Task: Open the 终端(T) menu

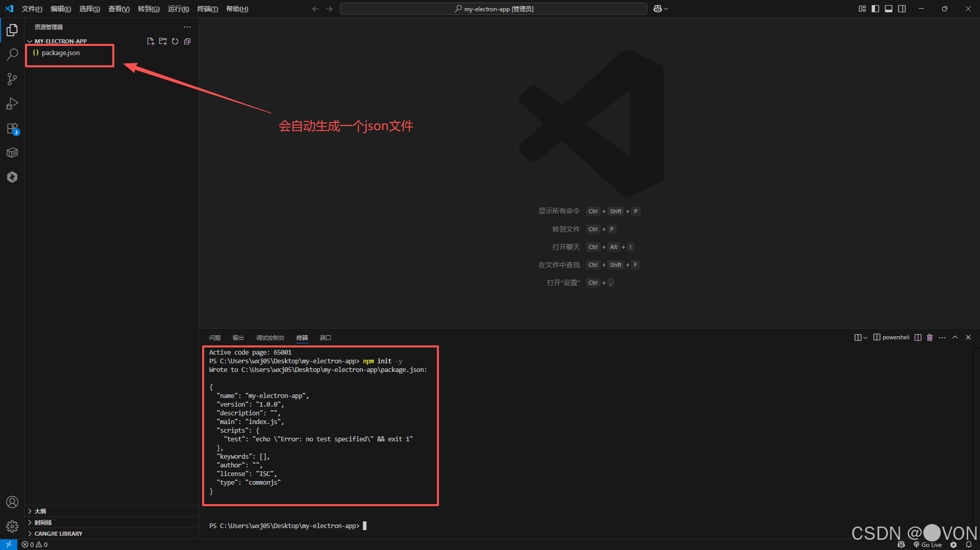Action: tap(207, 9)
